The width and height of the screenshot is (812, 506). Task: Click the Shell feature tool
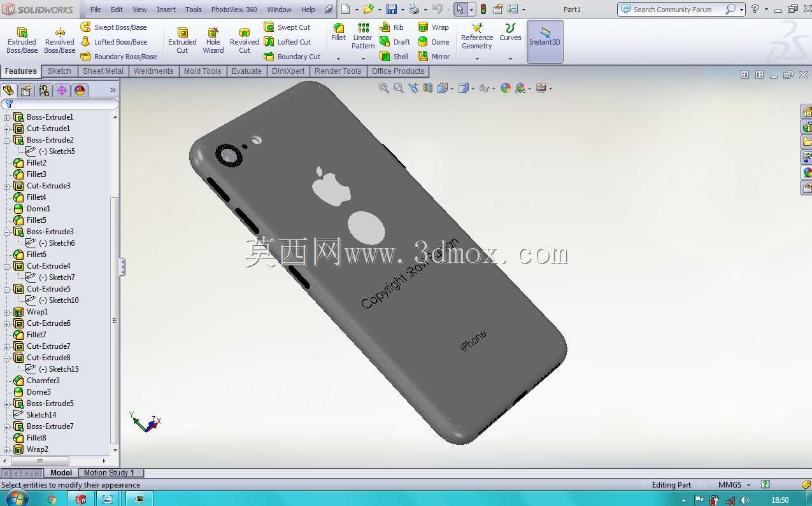394,57
